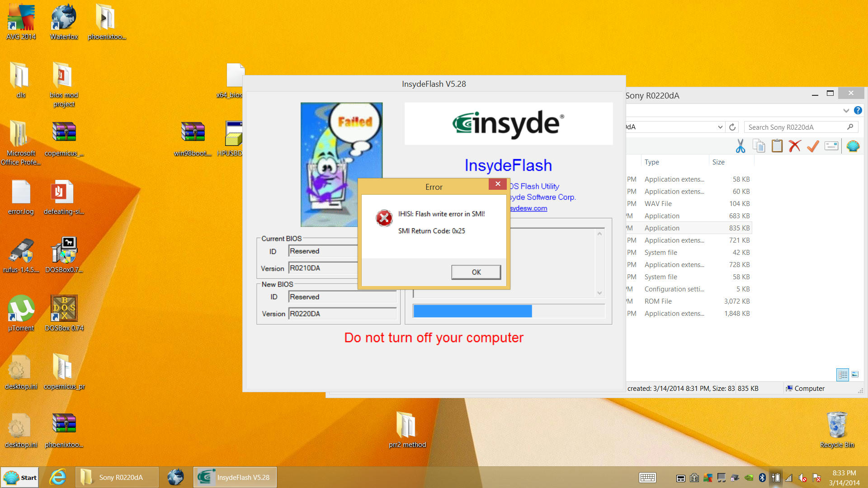Click the Paste clipboard icon in Explorer toolbar
This screenshot has height=488, width=868.
tap(777, 146)
